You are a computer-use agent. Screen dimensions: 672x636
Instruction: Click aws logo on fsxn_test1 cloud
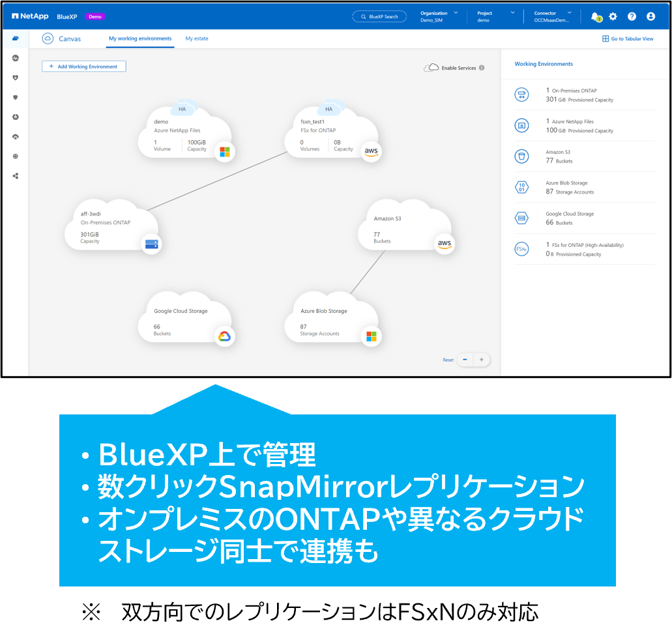pos(371,152)
